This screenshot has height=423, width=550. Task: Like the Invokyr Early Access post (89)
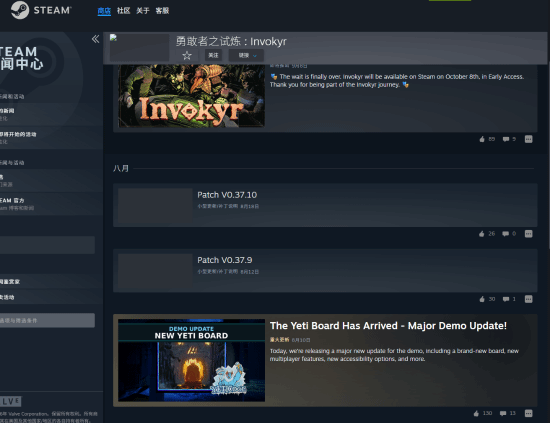(487, 139)
